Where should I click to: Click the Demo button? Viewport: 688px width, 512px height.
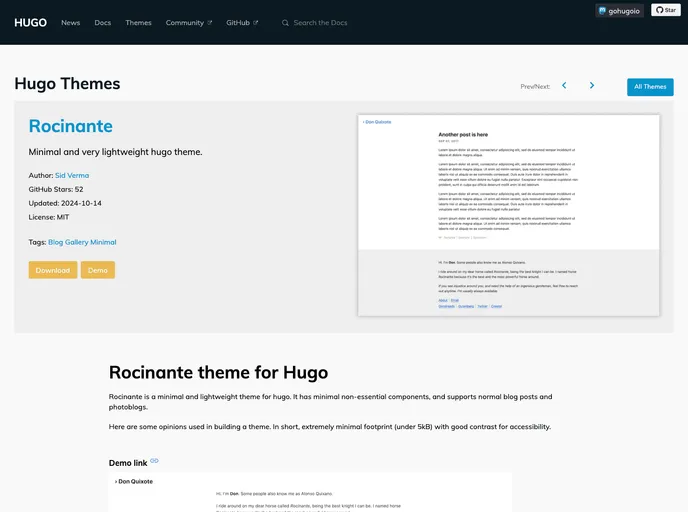click(98, 270)
